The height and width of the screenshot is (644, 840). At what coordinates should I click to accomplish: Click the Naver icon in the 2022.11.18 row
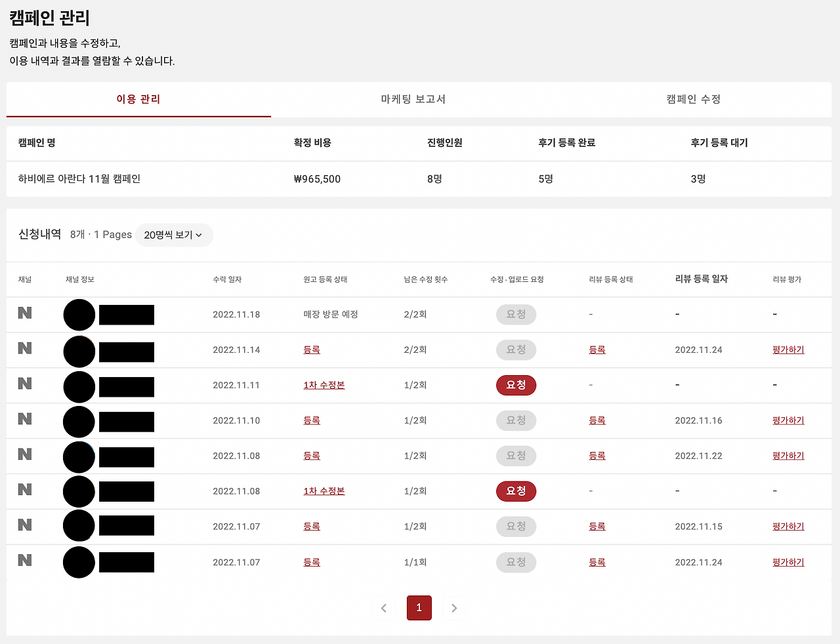[24, 313]
